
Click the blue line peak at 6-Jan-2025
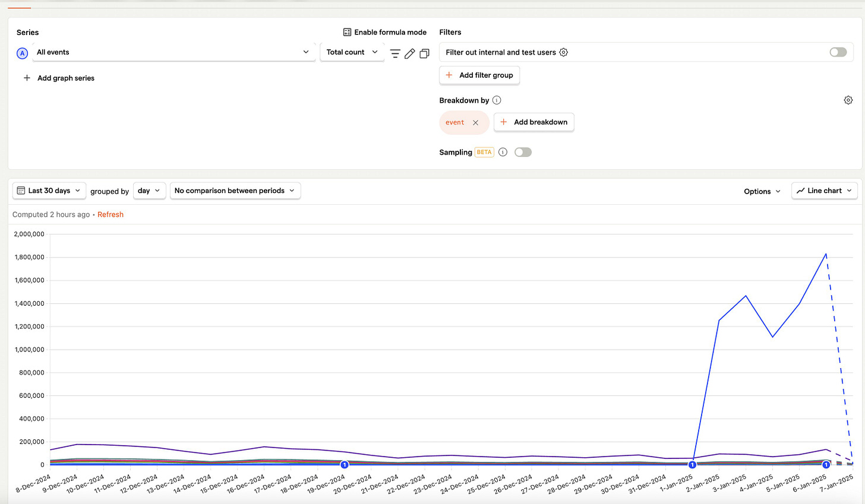tap(826, 254)
